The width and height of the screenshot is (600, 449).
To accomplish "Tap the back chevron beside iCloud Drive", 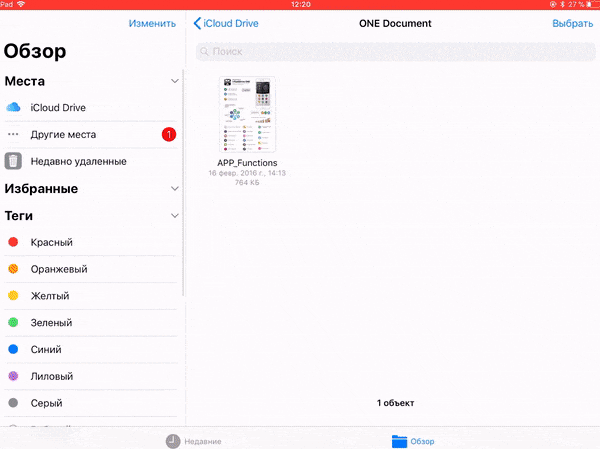I will pos(197,23).
